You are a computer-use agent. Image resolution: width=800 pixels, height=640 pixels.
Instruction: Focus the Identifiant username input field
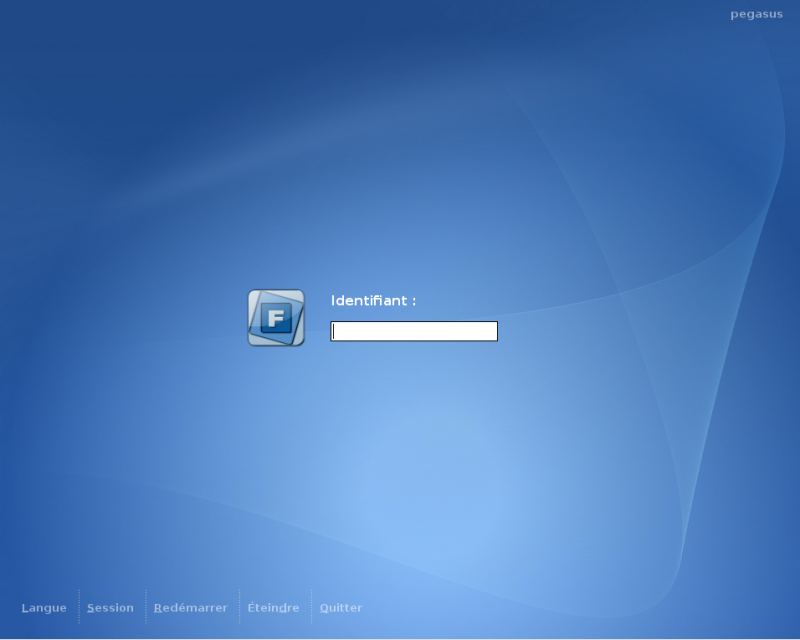click(x=414, y=331)
